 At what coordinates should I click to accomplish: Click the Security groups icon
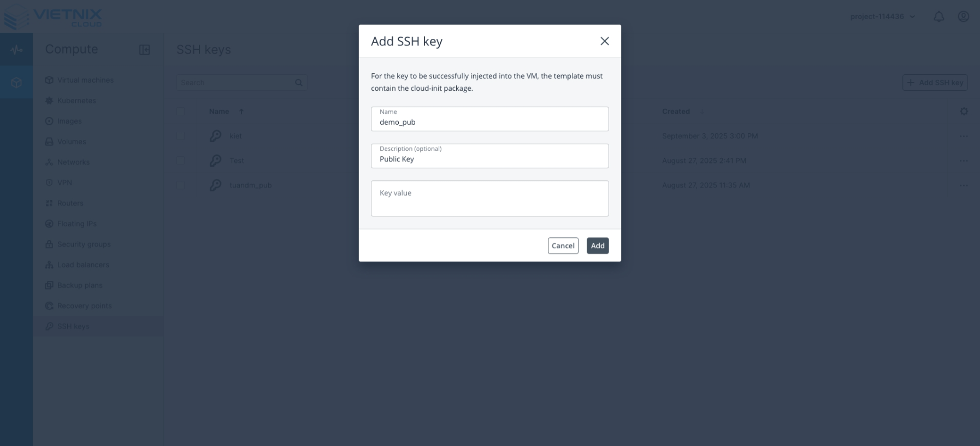pyautogui.click(x=49, y=244)
